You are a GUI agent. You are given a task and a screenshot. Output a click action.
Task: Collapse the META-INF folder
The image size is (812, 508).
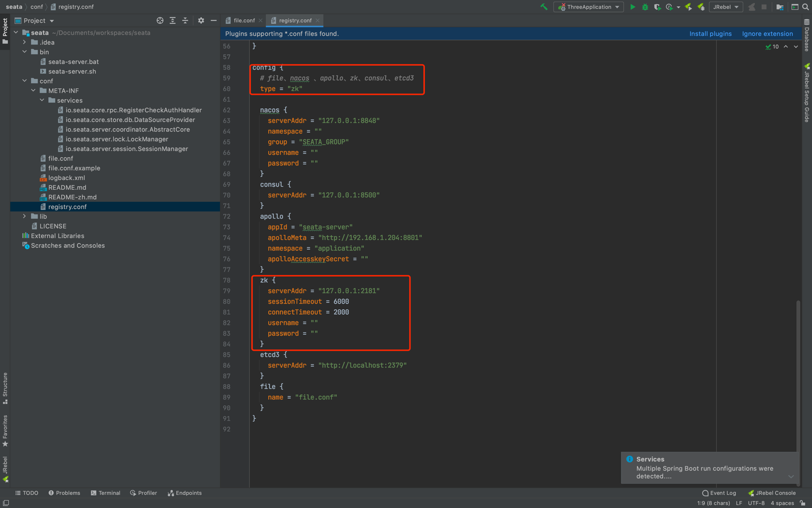[33, 90]
